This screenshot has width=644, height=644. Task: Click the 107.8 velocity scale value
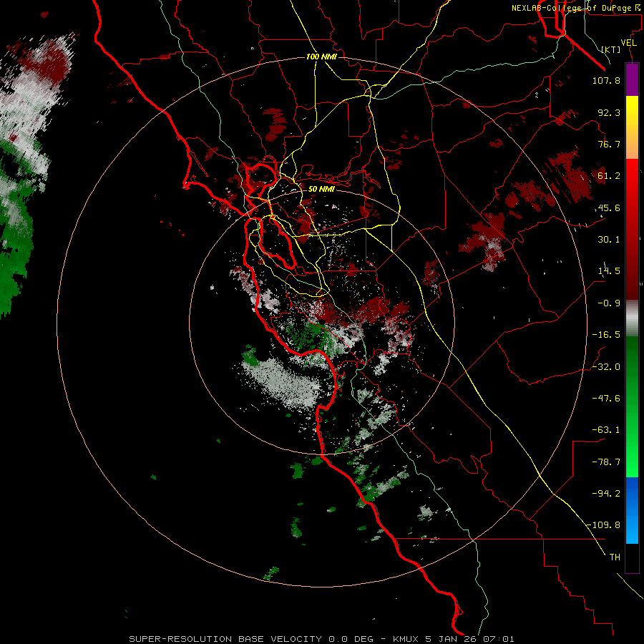point(606,80)
